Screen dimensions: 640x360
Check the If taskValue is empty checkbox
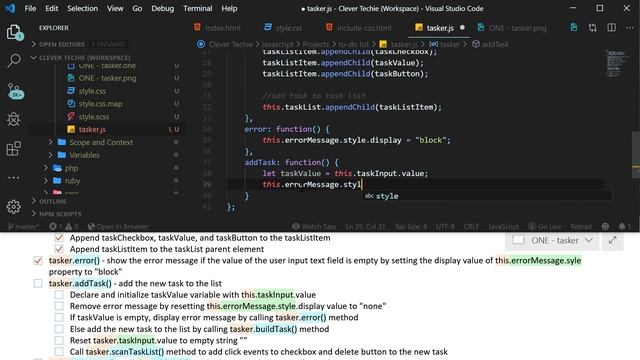pos(59,318)
